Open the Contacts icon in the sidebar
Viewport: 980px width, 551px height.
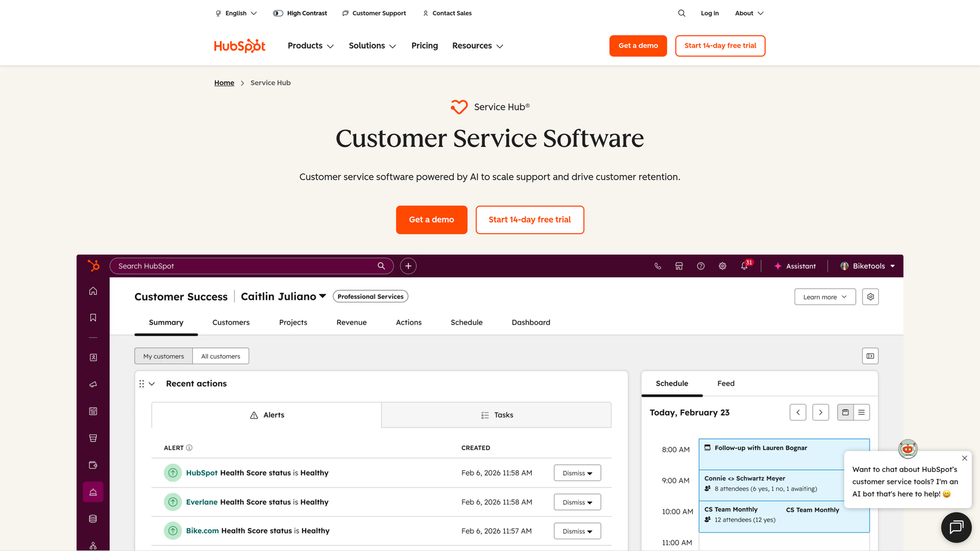(93, 357)
